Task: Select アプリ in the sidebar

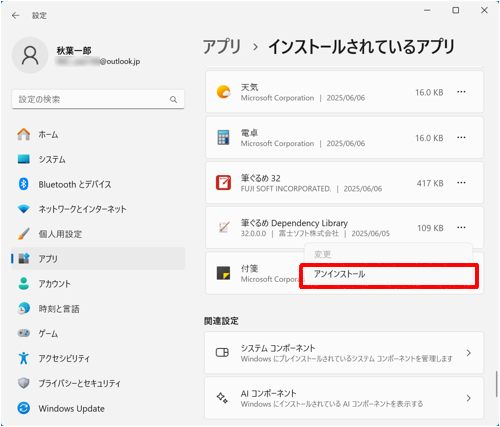Action: coord(98,258)
